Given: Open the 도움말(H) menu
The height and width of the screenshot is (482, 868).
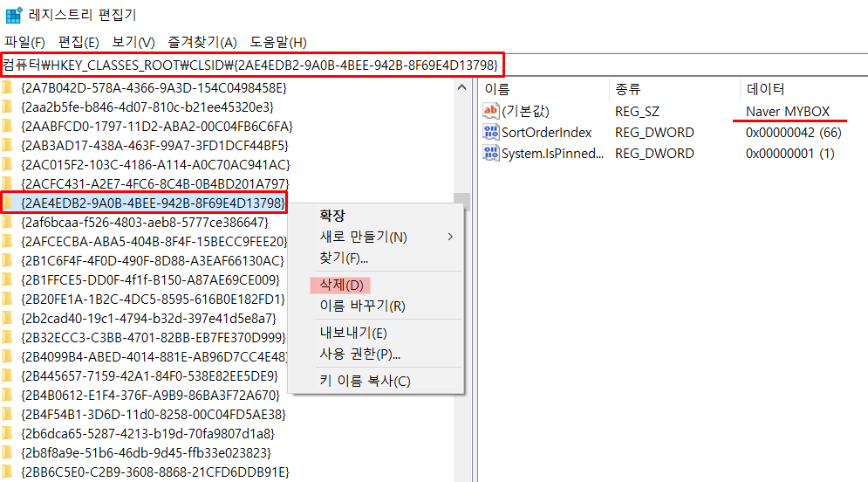Looking at the screenshot, I should tap(278, 42).
